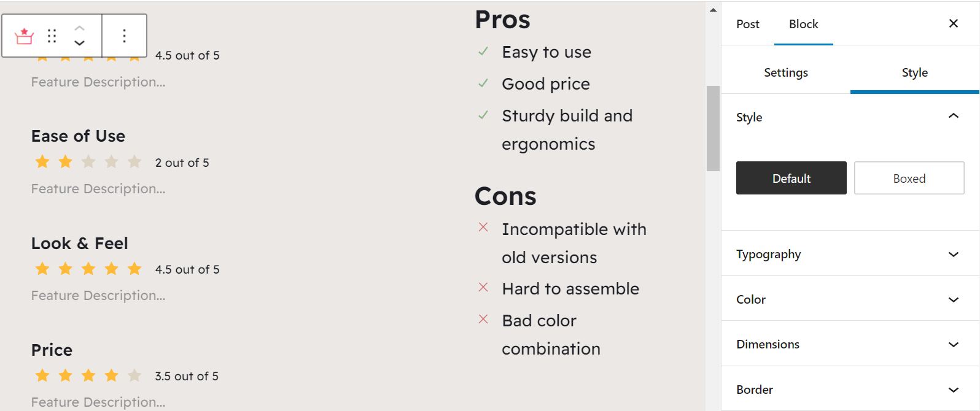Select the Default style option
The image size is (980, 411).
[x=791, y=178]
